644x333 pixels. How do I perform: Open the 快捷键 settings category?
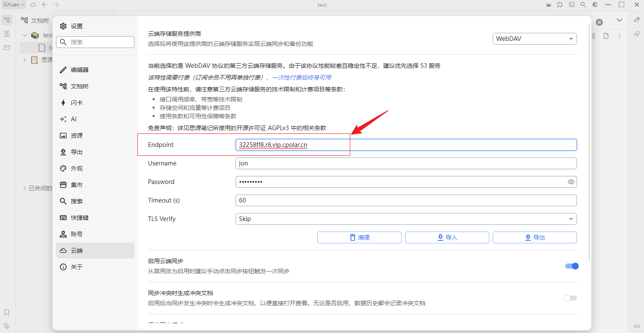pos(95,218)
